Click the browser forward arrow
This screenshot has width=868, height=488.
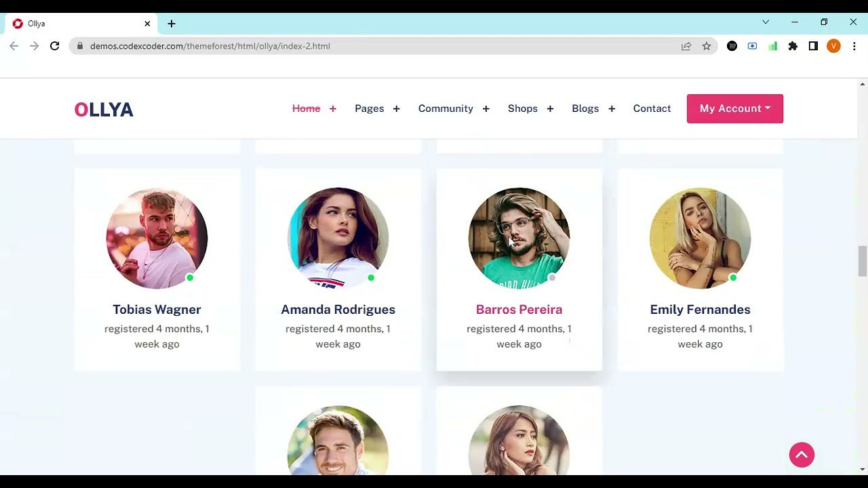(35, 46)
